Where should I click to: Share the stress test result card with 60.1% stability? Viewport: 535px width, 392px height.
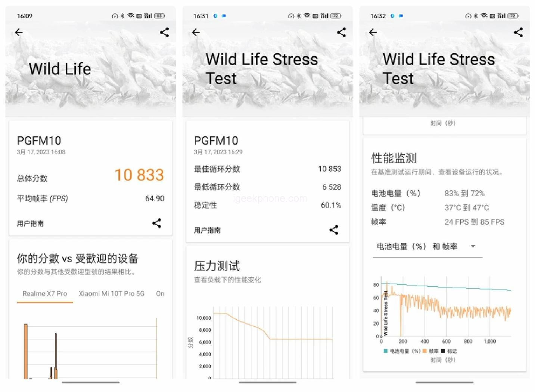[x=333, y=230]
